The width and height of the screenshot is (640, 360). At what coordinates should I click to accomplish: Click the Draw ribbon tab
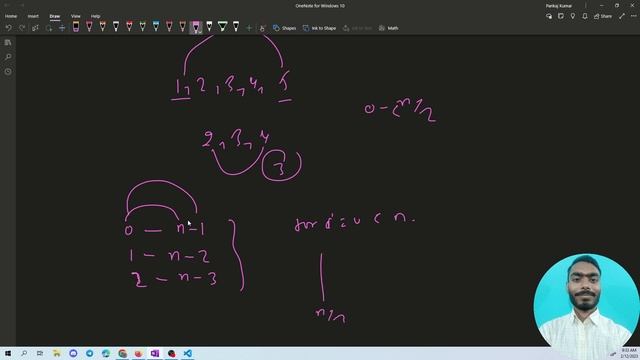55,16
